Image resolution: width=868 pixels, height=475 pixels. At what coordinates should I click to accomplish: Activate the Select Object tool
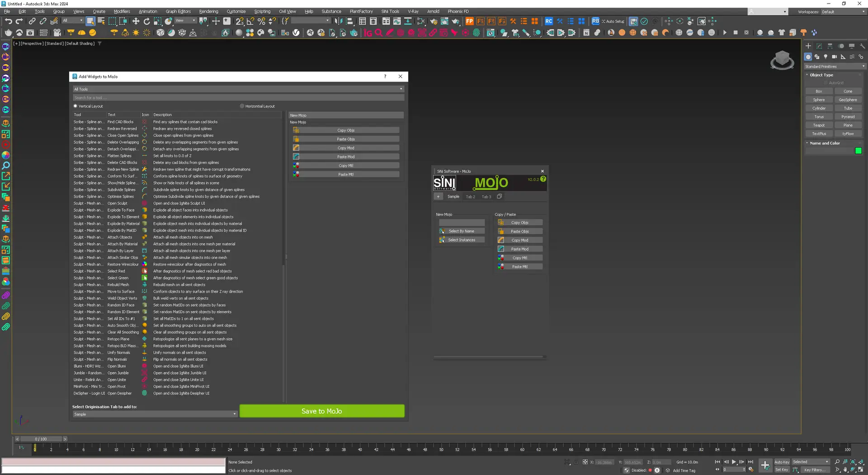[x=90, y=21]
